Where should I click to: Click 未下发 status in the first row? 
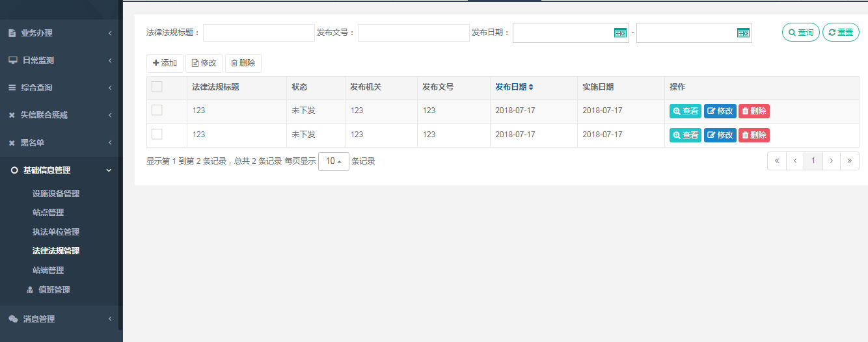[x=303, y=111]
